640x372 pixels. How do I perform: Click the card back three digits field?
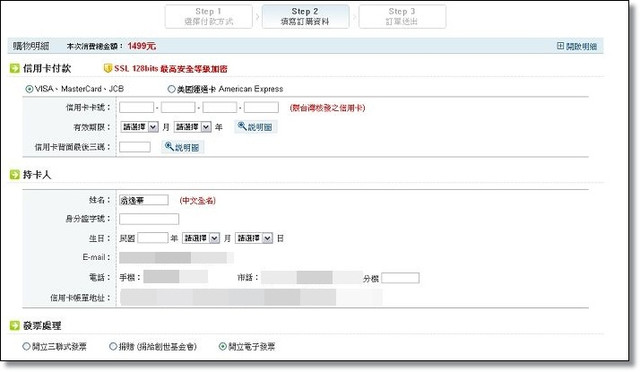click(135, 147)
